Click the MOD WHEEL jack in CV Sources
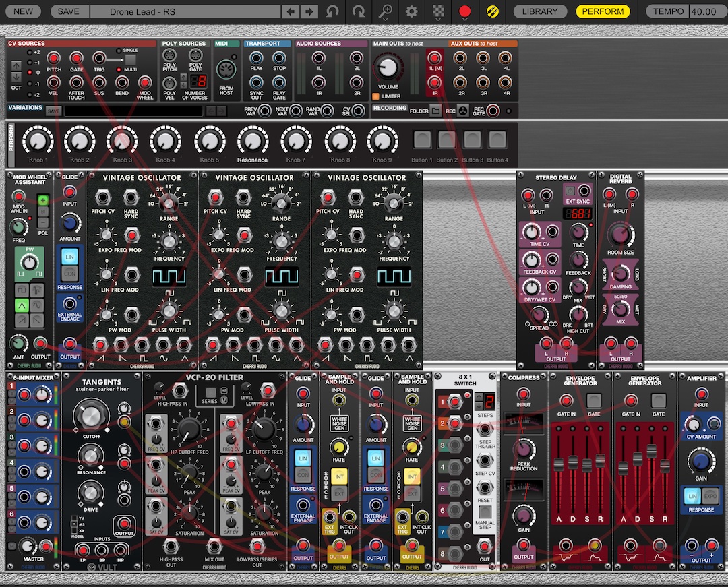This screenshot has height=587, width=728. (145, 83)
